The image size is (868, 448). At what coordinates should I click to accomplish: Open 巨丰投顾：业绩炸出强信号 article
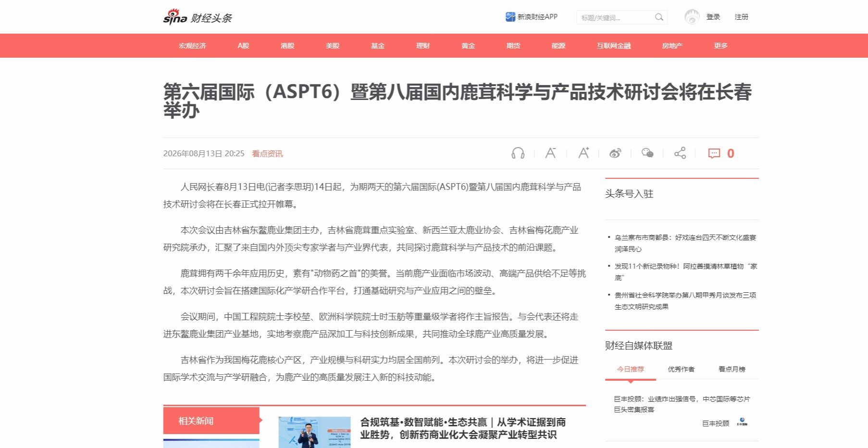[682, 404]
